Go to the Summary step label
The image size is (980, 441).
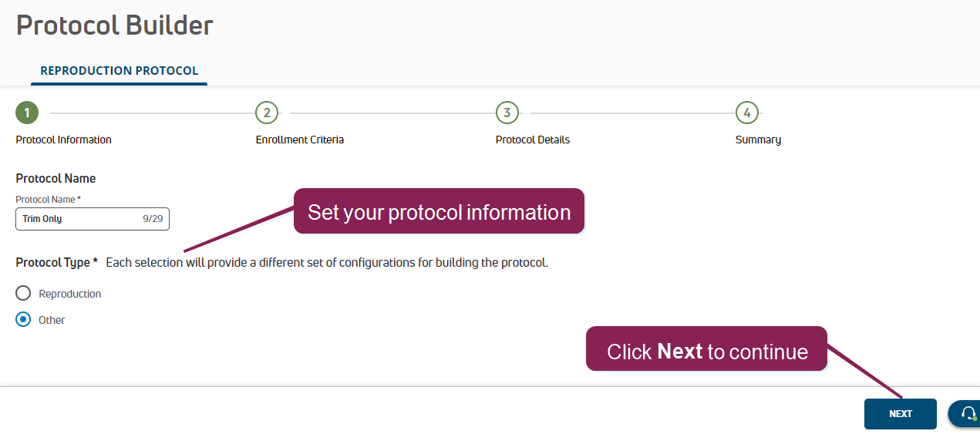(758, 140)
